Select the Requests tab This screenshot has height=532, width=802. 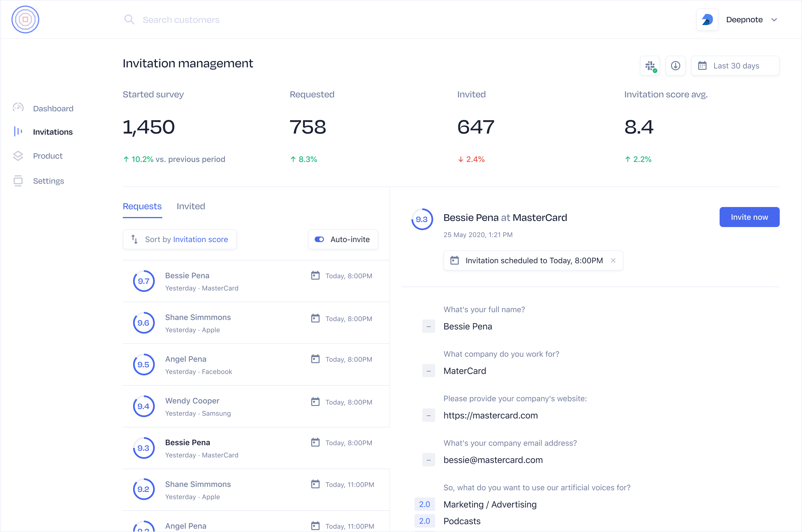click(142, 206)
